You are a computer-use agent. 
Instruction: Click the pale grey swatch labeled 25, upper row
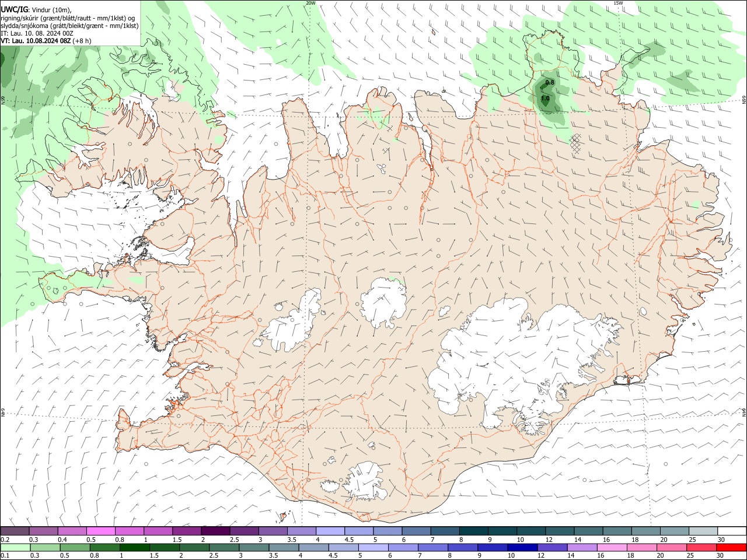[703, 531]
